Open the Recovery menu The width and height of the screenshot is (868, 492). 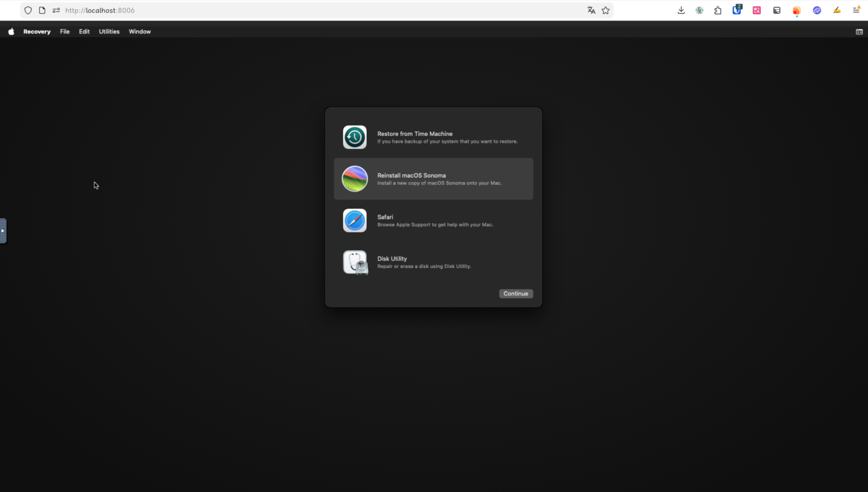point(37,31)
